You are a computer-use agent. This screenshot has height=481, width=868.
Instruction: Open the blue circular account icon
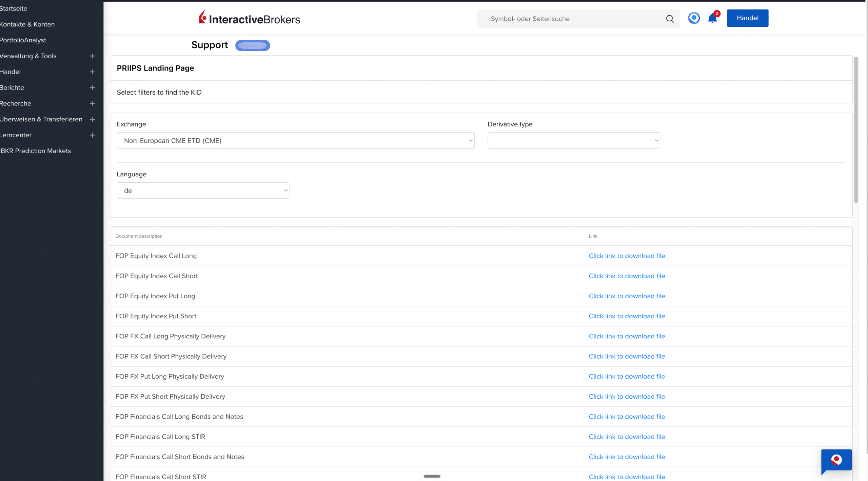point(694,18)
